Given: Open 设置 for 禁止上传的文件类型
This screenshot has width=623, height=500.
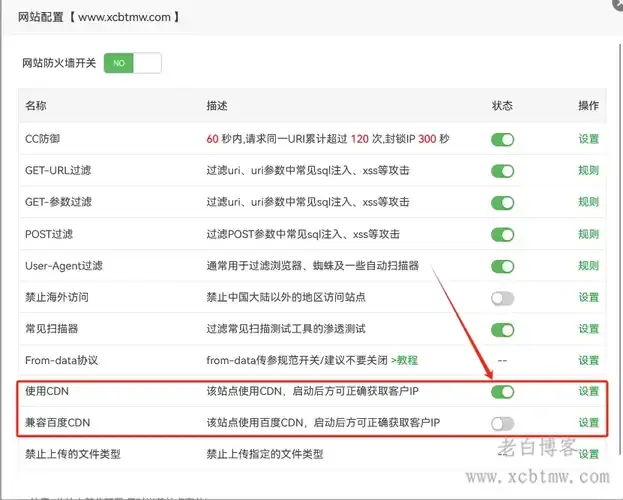Looking at the screenshot, I should (x=588, y=454).
